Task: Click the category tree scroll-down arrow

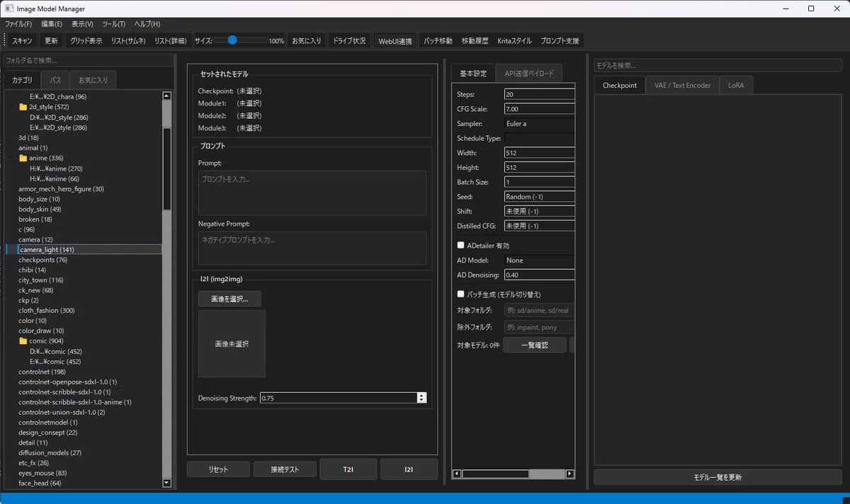Action: [x=167, y=483]
